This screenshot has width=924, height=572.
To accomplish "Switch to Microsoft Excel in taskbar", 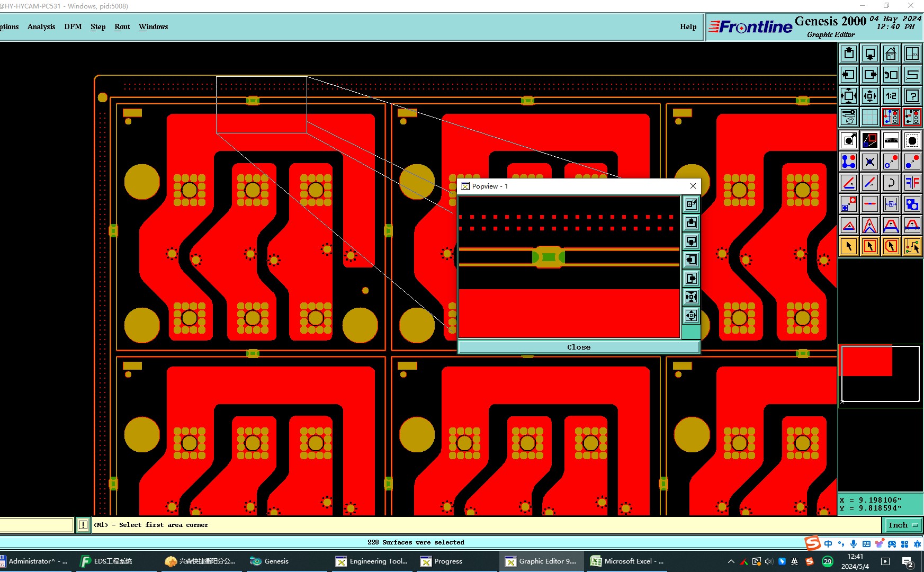I will (x=627, y=561).
